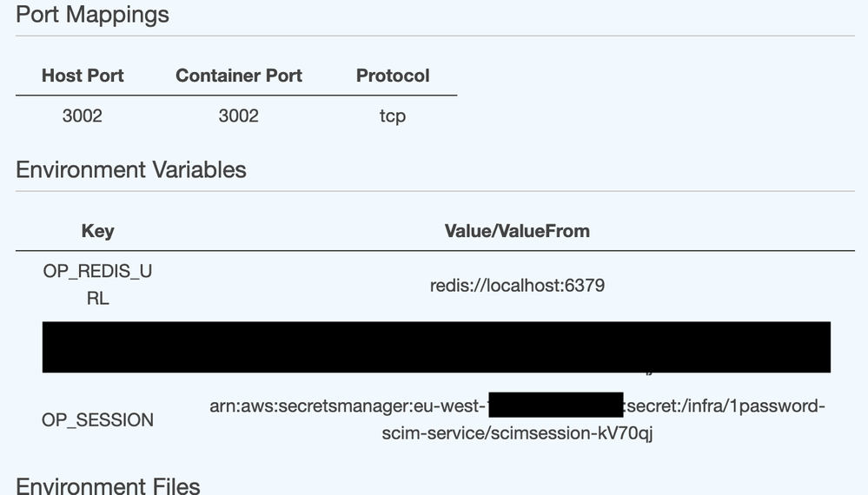Click the scim-service/scimsession-kV70qj text line
This screenshot has width=868, height=495.
point(517,432)
